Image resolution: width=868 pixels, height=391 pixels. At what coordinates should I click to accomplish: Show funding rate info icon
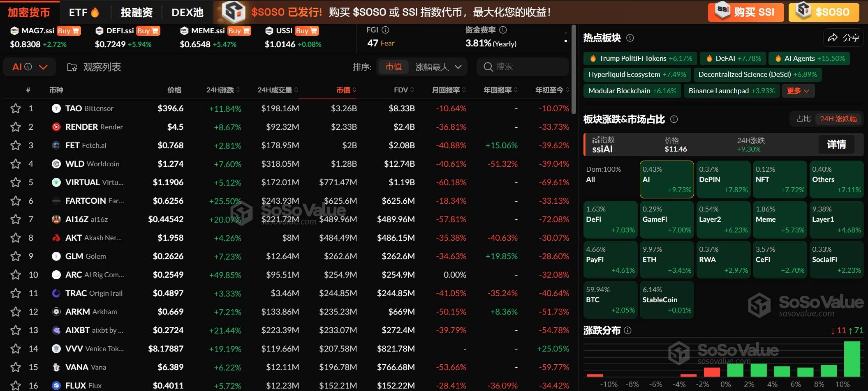pyautogui.click(x=503, y=30)
